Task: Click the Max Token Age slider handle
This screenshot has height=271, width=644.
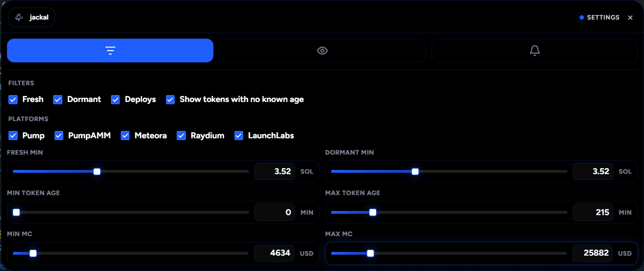Action: pos(372,212)
